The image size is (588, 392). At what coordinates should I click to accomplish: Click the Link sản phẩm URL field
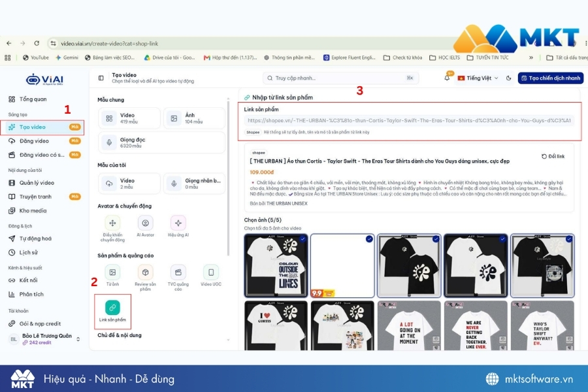click(x=409, y=120)
